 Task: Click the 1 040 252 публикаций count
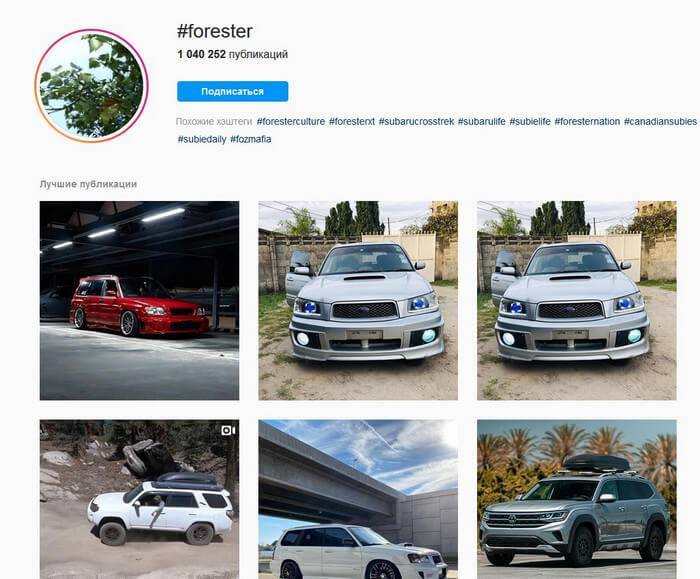232,54
